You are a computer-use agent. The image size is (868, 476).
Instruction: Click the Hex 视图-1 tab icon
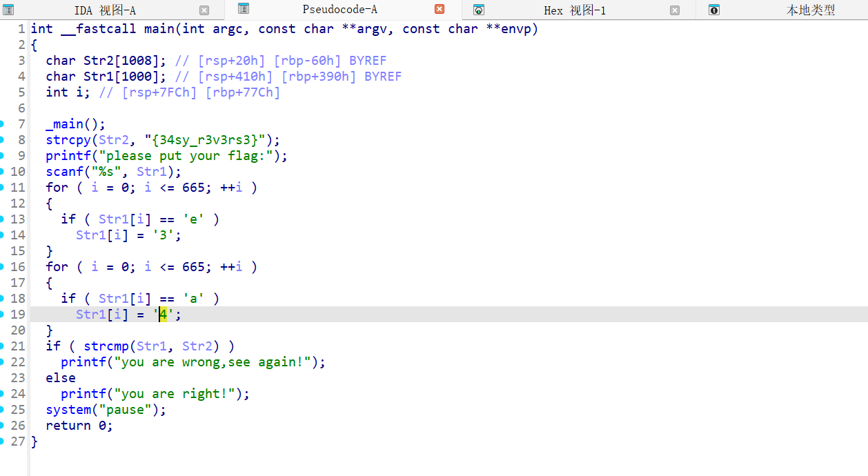pyautogui.click(x=478, y=10)
